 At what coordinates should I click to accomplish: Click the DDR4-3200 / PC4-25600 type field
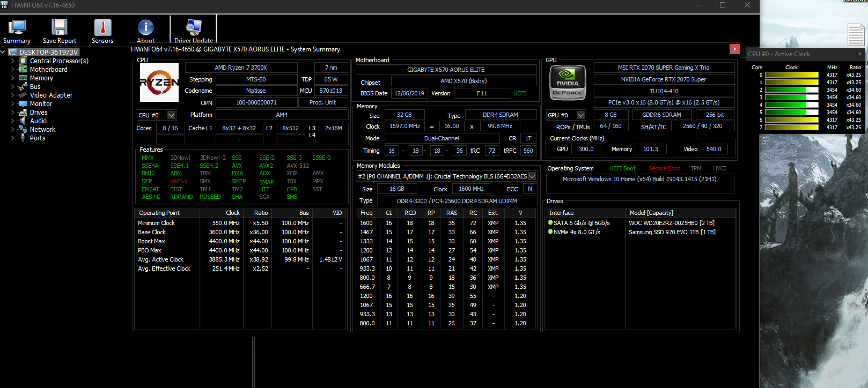457,201
